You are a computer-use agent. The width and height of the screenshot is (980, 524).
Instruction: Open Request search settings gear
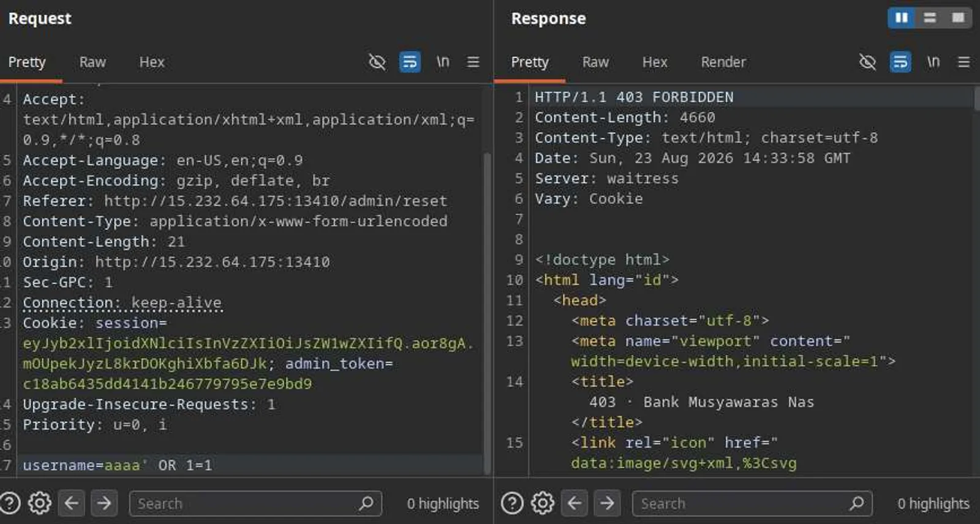tap(40, 503)
